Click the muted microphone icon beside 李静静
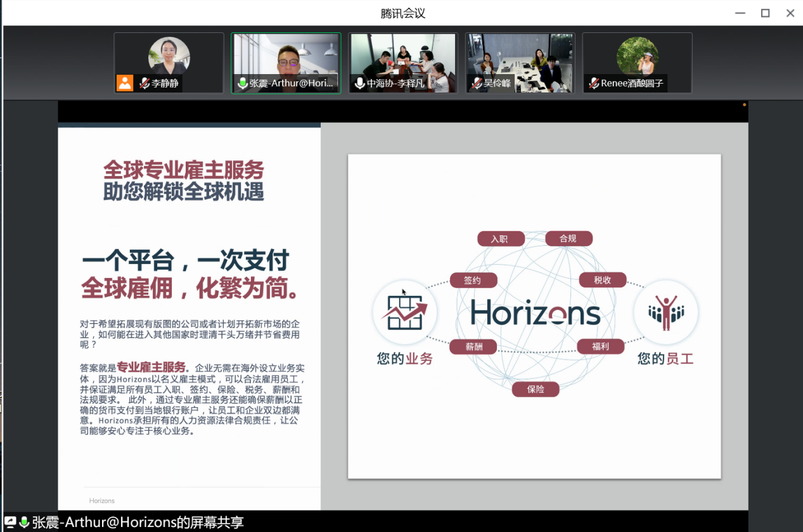The height and width of the screenshot is (532, 803). pos(145,83)
